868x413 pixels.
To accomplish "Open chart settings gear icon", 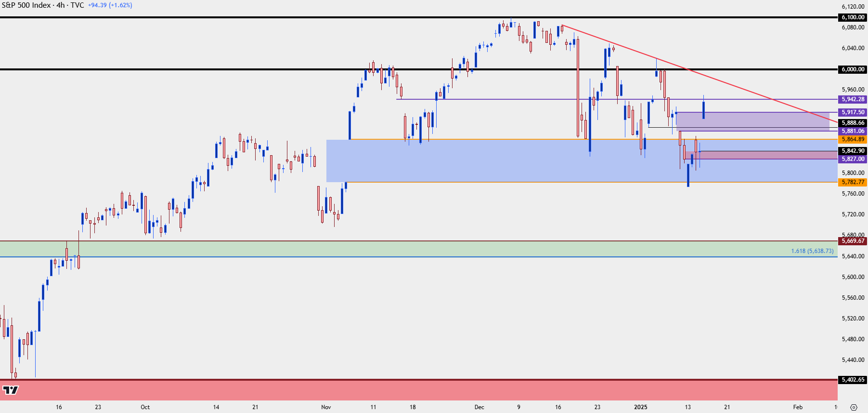I will pyautogui.click(x=854, y=407).
